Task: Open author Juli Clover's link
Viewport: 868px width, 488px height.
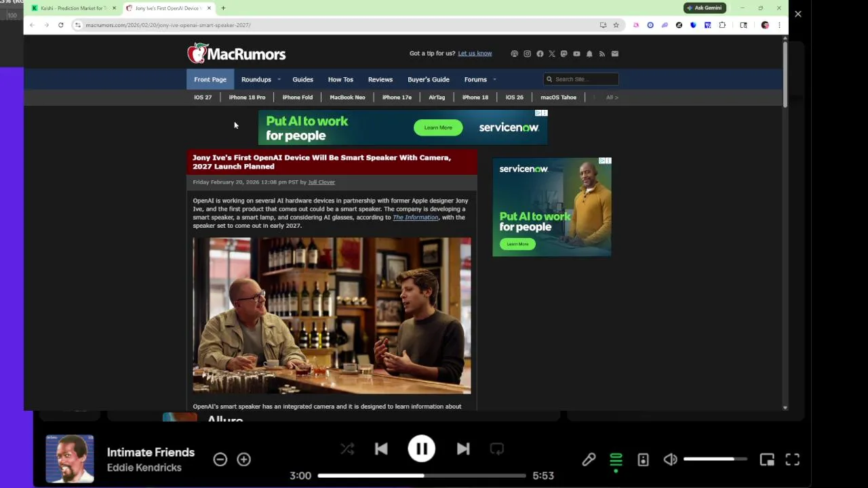Action: tap(321, 182)
